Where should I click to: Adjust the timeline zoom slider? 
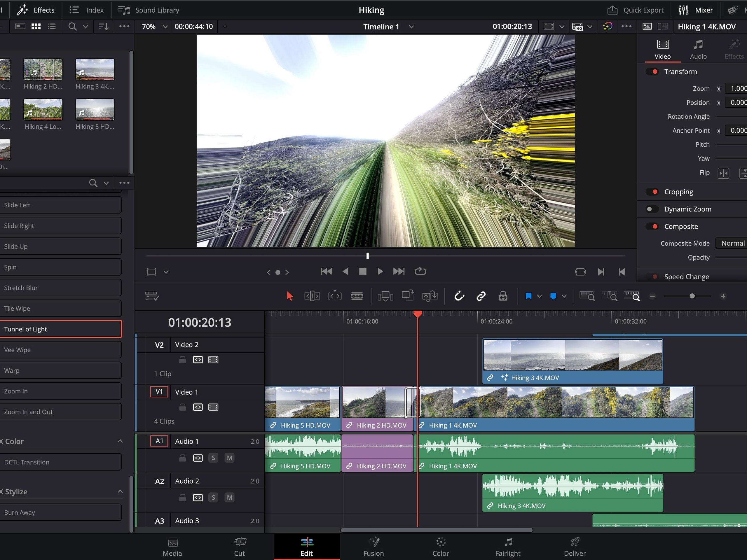pyautogui.click(x=692, y=296)
